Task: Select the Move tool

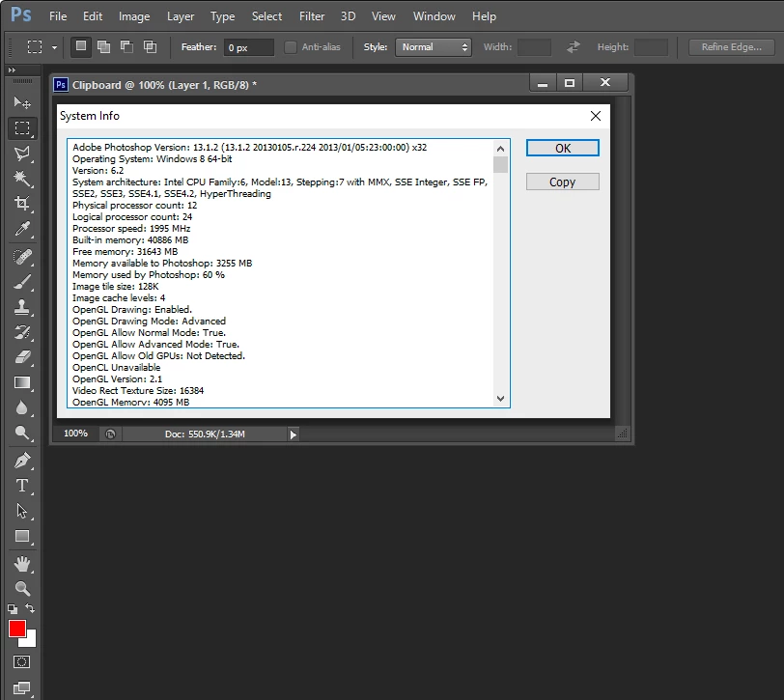Action: pos(22,102)
